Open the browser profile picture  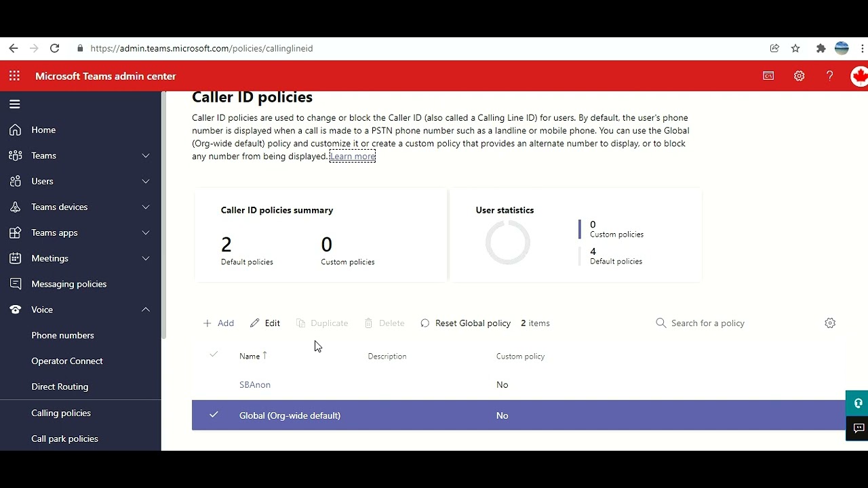coord(842,48)
